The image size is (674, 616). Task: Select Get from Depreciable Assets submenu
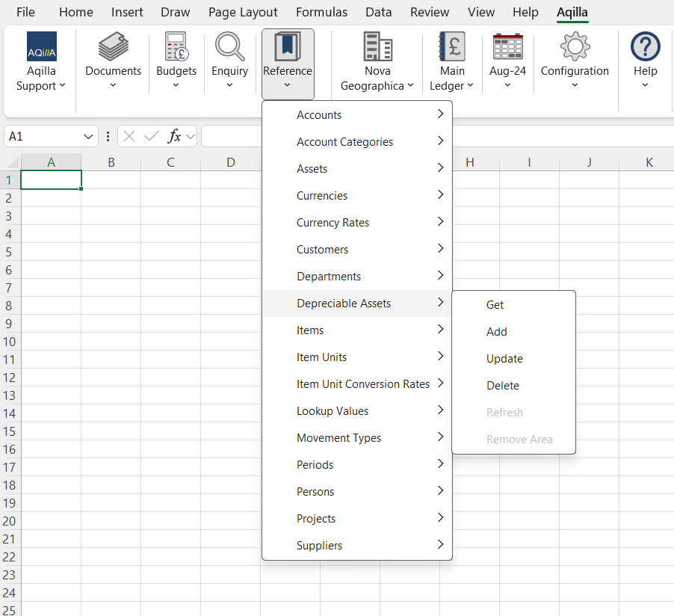point(495,305)
